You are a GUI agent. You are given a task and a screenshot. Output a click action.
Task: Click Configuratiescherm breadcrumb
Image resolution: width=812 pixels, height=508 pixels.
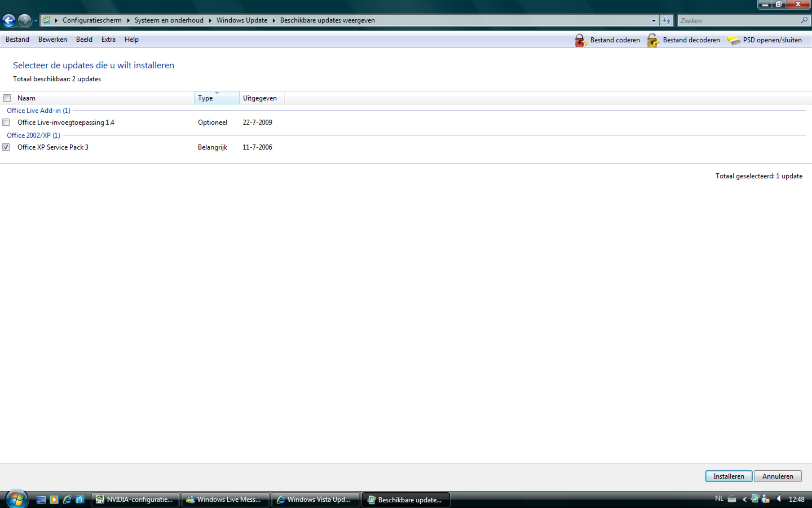(x=92, y=20)
